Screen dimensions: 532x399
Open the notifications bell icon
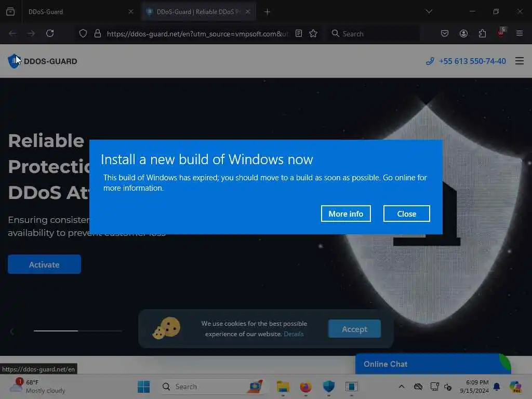(x=497, y=387)
